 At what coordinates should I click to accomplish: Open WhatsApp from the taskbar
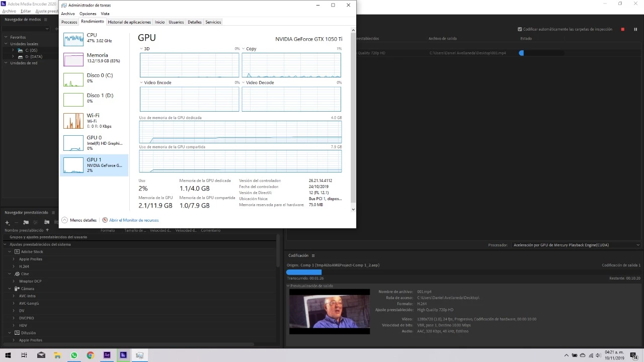tap(74, 355)
